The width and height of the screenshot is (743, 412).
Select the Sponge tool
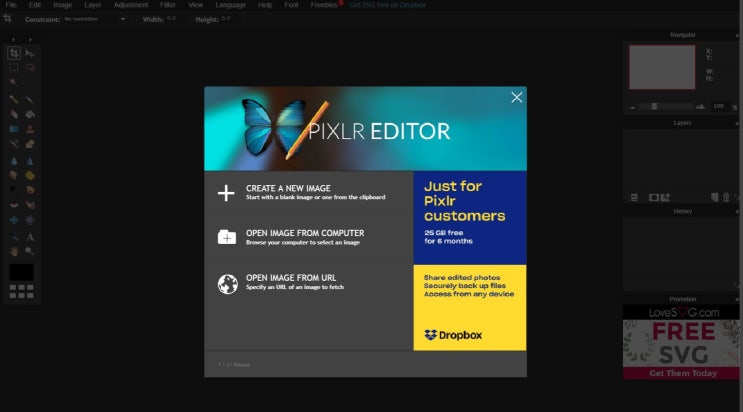[x=30, y=175]
